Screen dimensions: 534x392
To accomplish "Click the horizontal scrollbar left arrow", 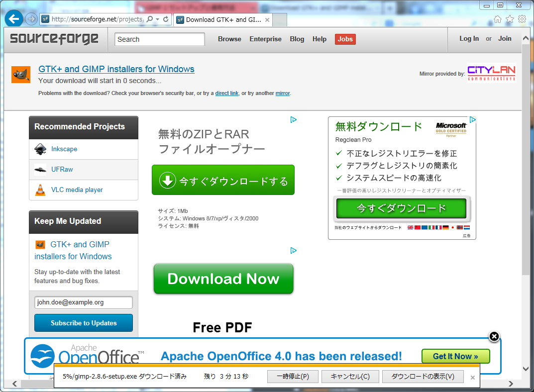I will tap(14, 384).
